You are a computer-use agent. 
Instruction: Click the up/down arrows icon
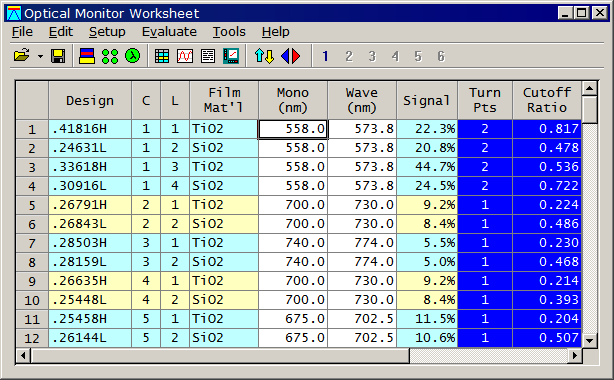coord(264,56)
